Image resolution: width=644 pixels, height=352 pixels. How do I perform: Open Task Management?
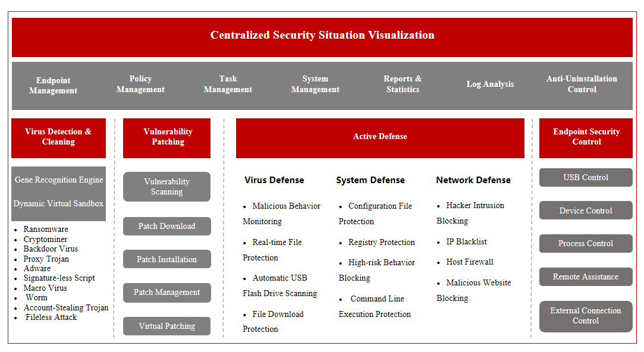(x=228, y=84)
